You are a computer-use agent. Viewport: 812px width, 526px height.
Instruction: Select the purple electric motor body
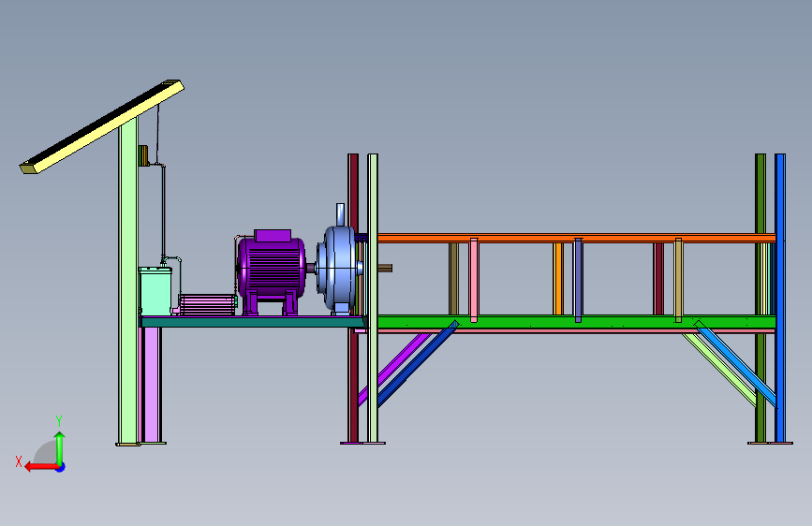[x=271, y=268]
